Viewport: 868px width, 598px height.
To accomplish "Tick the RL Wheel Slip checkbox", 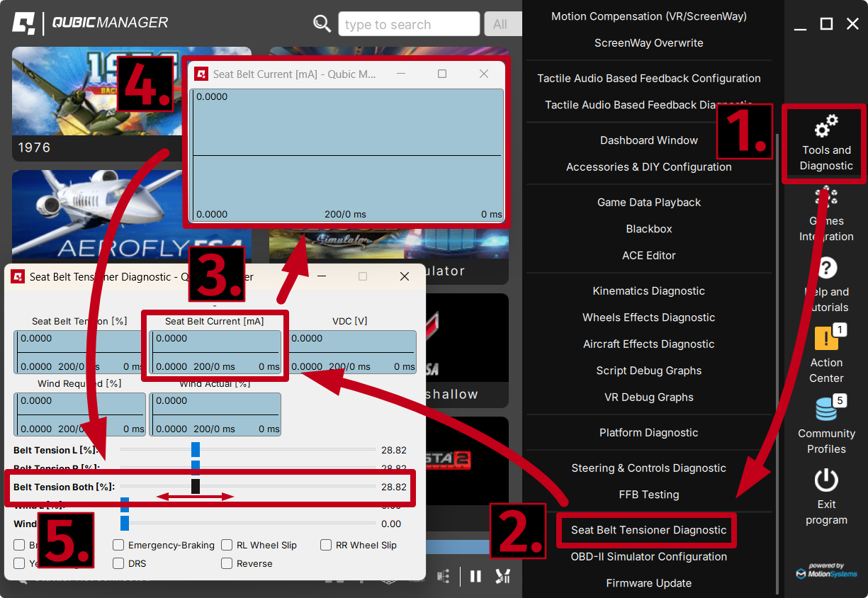I will pos(227,546).
